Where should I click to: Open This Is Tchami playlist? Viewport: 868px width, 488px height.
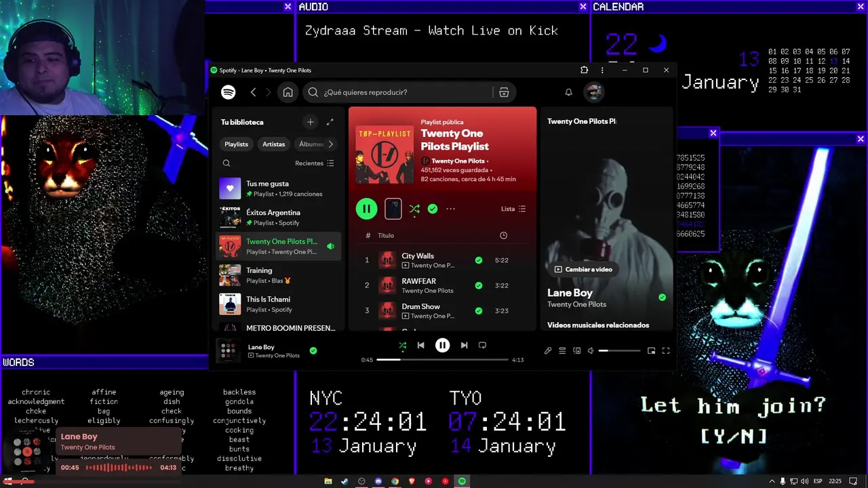[279, 304]
